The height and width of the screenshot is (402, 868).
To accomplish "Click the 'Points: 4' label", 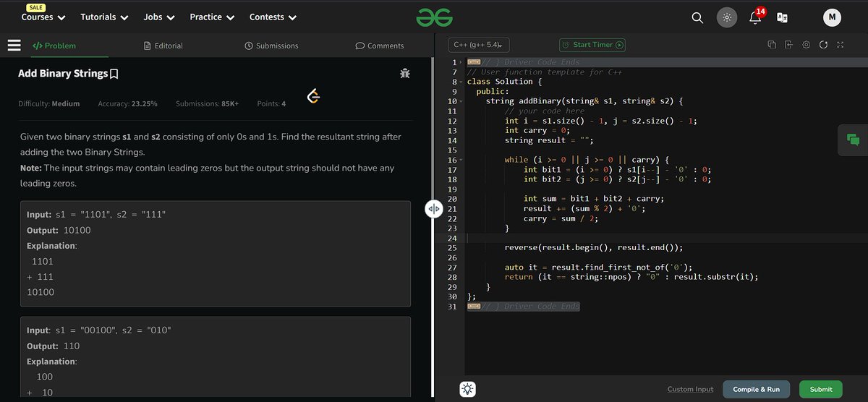I will click(x=271, y=104).
